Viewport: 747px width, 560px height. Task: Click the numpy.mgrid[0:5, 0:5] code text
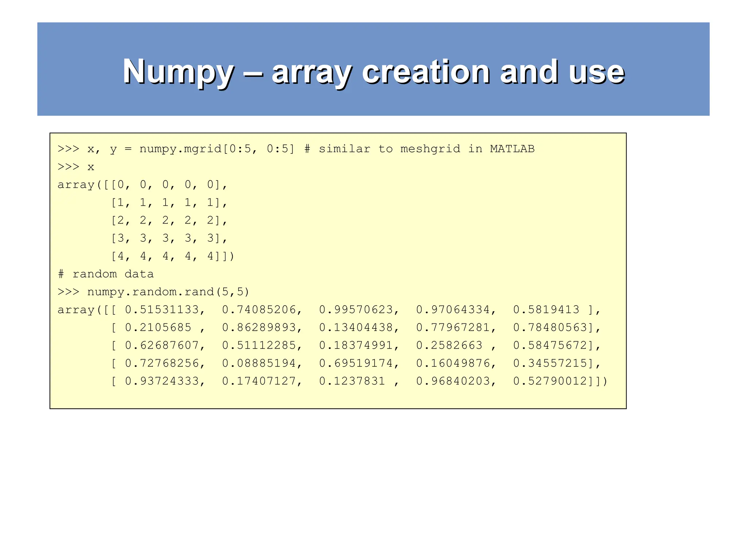[217, 149]
